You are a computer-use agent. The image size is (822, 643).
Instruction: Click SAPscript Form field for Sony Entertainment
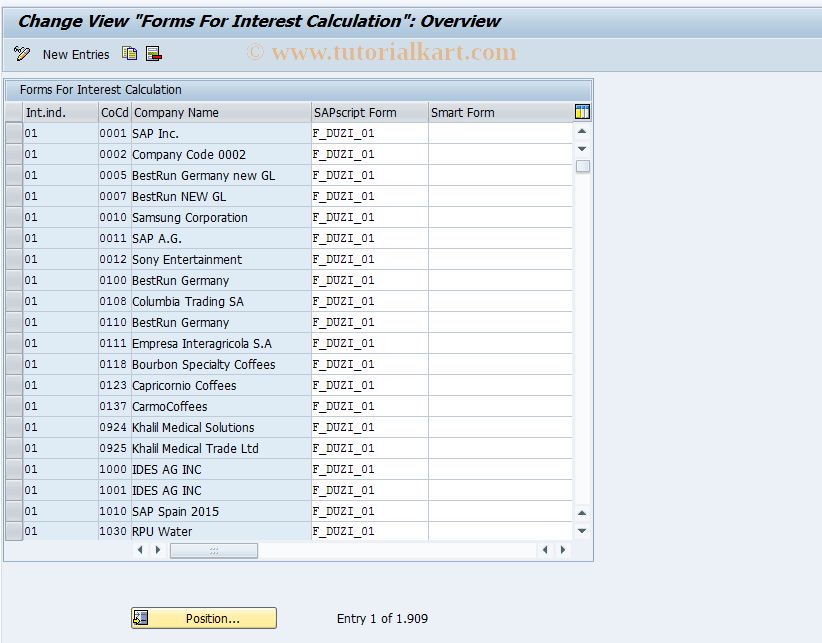tap(370, 259)
